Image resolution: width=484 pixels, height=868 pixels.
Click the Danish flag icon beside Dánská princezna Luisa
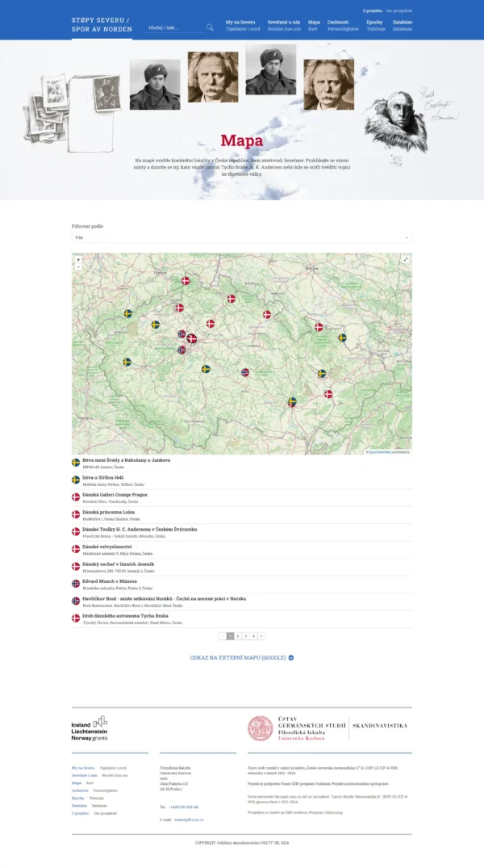pyautogui.click(x=76, y=514)
